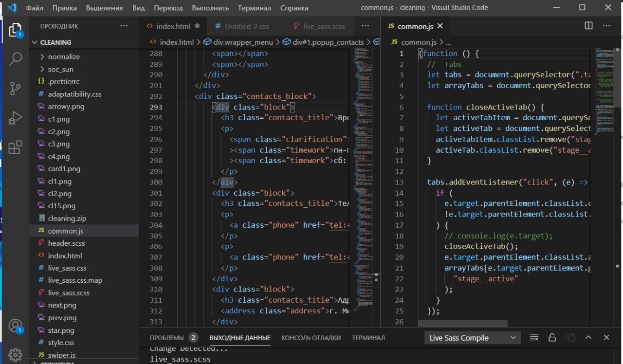Click div#1.popup_contacts breadcrumb
Screen dimensions: 623x364
pos(323,42)
